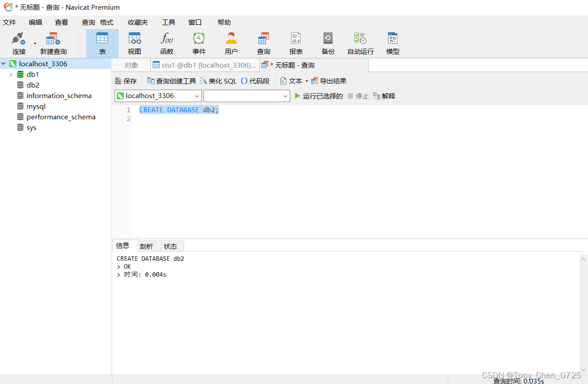Click the Explain (解释) button

click(x=384, y=96)
